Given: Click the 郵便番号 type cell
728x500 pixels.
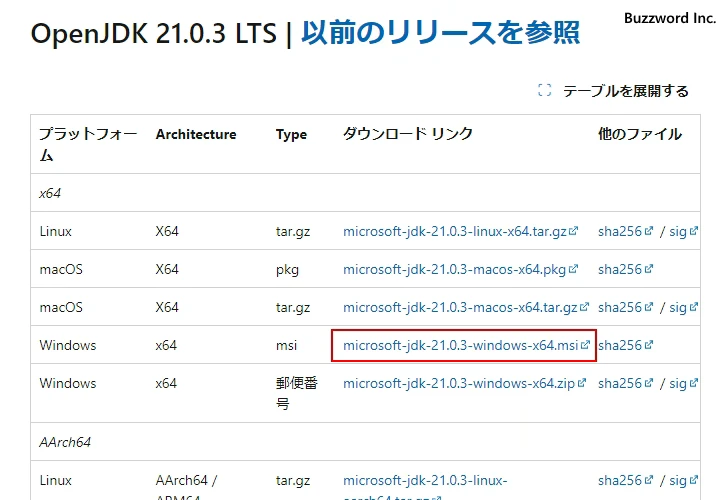Looking at the screenshot, I should pyautogui.click(x=297, y=393).
